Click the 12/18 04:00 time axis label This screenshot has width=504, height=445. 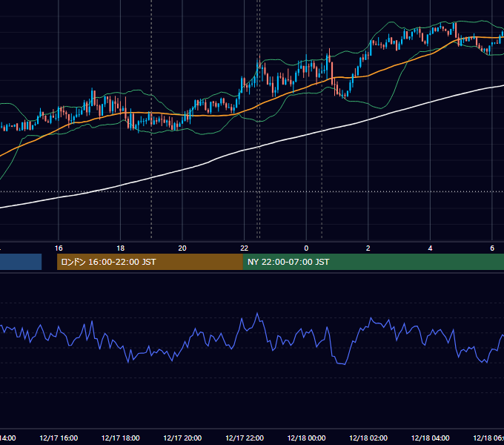click(431, 438)
